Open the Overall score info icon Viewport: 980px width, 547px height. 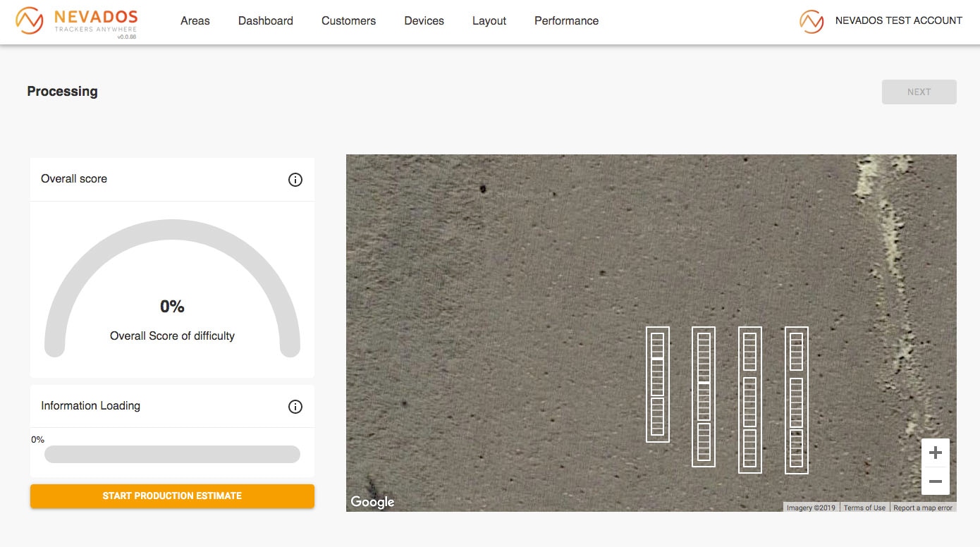click(x=295, y=180)
